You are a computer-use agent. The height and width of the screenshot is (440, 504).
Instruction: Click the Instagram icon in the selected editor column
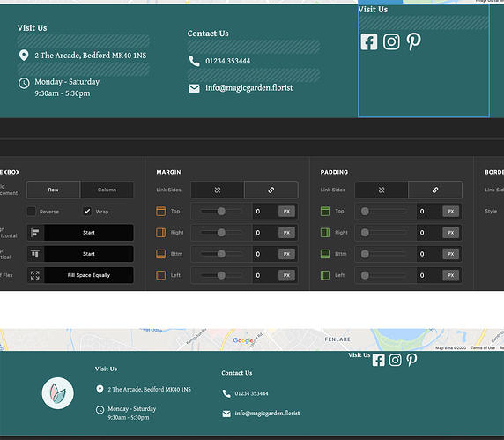click(x=391, y=41)
